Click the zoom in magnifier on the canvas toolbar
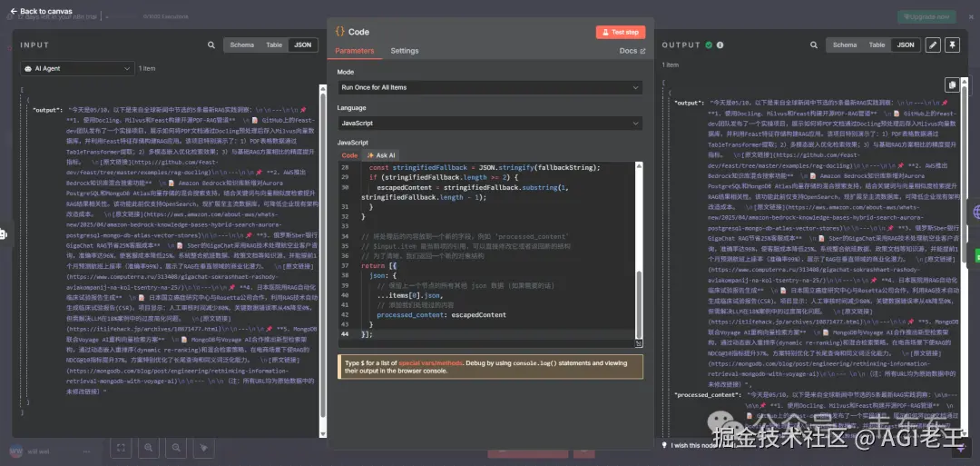Screen dimensions: 980x466 [149, 447]
